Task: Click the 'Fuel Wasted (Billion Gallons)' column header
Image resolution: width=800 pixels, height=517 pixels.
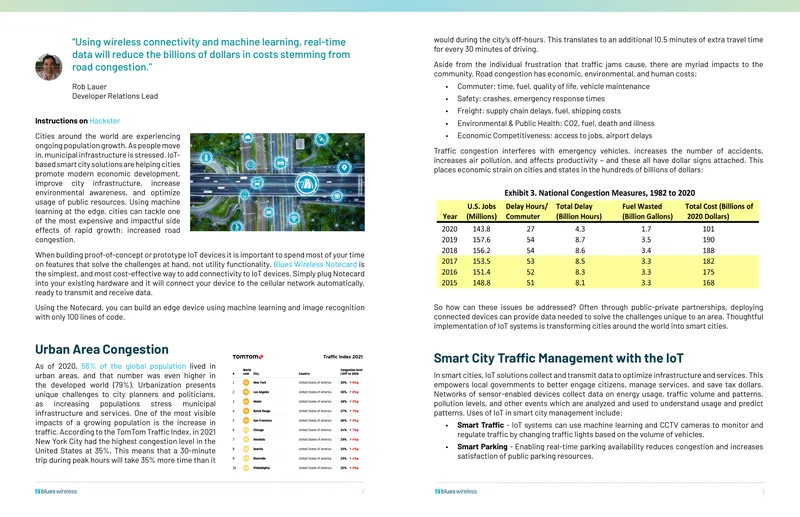Action: [x=647, y=211]
